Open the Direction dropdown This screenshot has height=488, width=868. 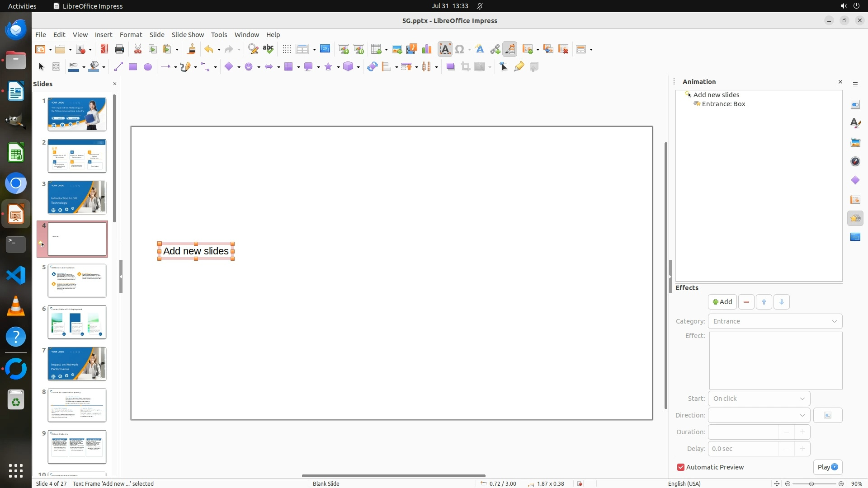click(759, 415)
